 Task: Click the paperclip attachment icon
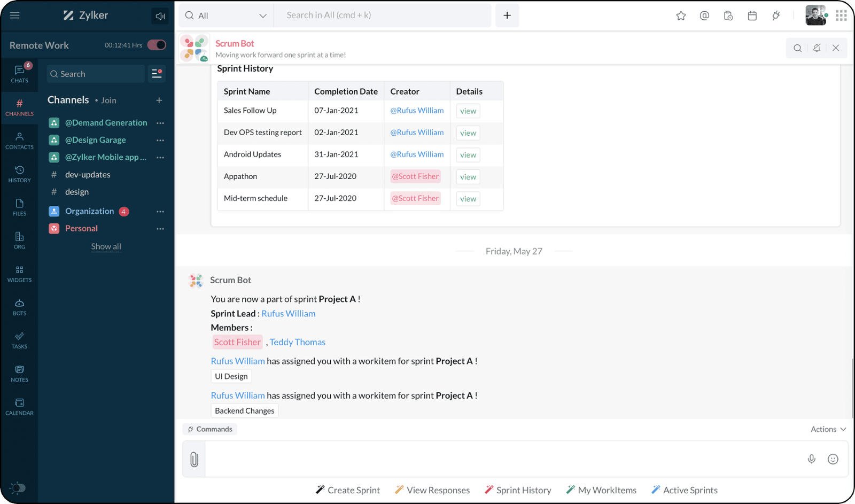point(194,459)
